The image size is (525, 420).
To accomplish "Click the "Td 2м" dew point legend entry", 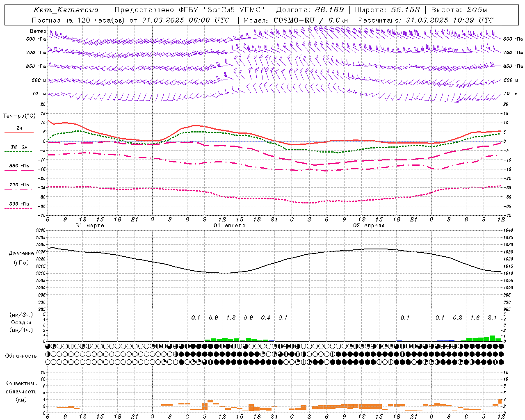I will (x=19, y=147).
